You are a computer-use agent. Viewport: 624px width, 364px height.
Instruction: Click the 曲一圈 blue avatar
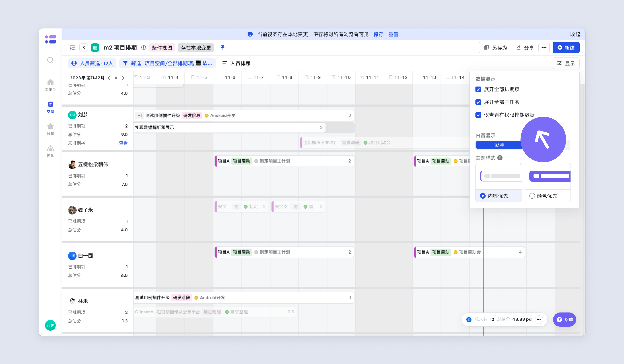tap(72, 256)
